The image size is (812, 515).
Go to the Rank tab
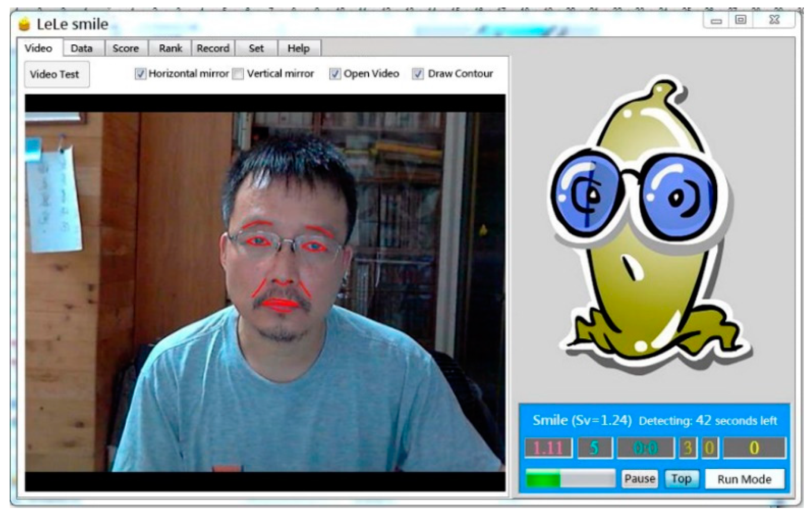170,48
